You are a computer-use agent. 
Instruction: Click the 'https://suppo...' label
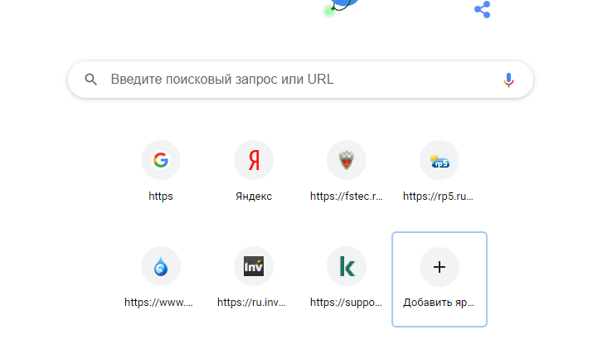point(346,303)
